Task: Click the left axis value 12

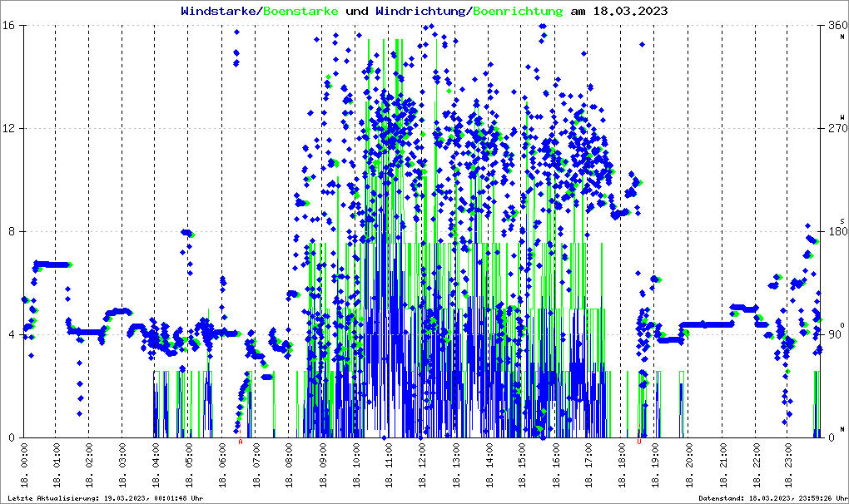Action: click(9, 128)
